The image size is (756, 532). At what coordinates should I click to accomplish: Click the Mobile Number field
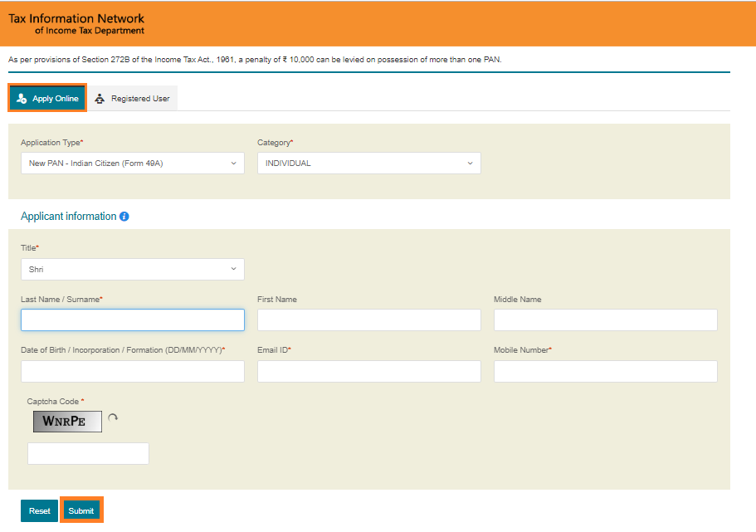click(x=606, y=371)
